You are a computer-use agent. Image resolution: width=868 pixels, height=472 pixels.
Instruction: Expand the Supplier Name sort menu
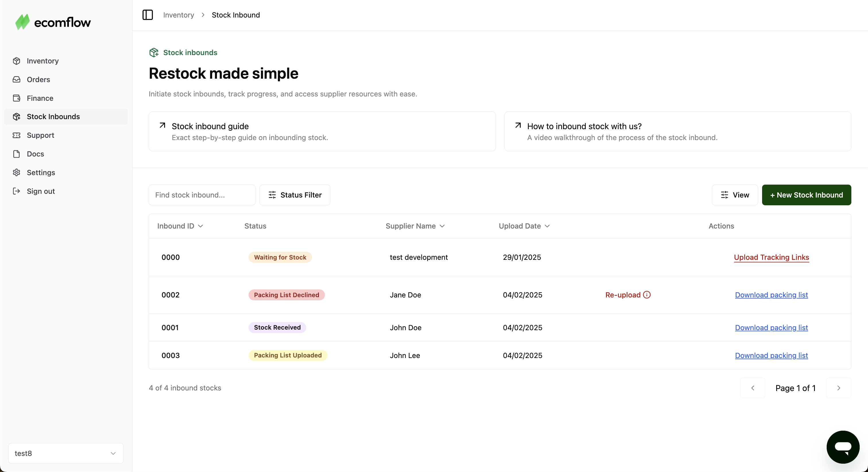(x=415, y=226)
